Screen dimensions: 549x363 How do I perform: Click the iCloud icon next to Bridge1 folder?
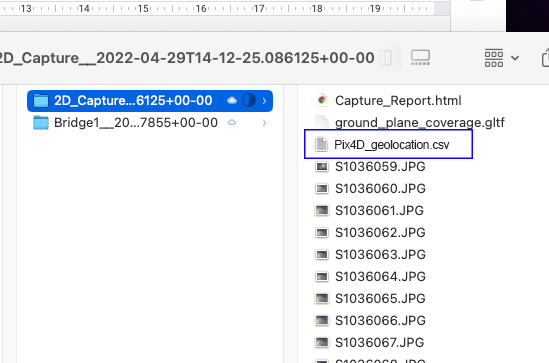pyautogui.click(x=232, y=123)
